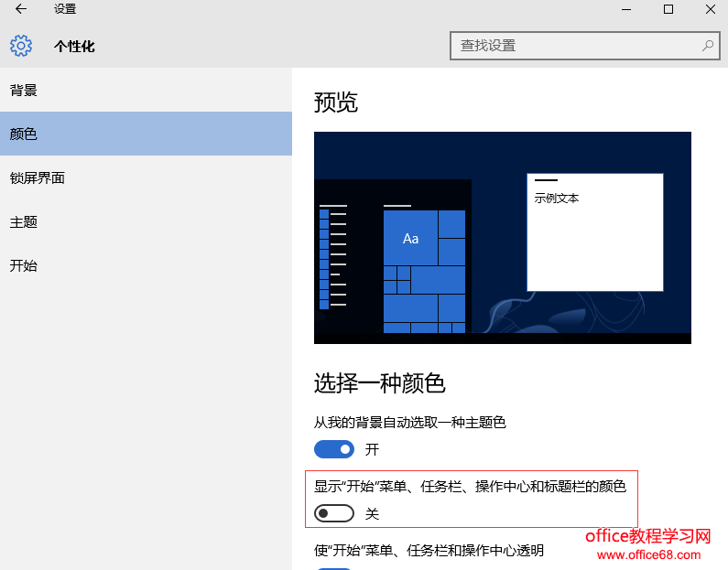Turn off automatic accent color toggle
Image resolution: width=728 pixels, height=570 pixels.
tap(334, 449)
